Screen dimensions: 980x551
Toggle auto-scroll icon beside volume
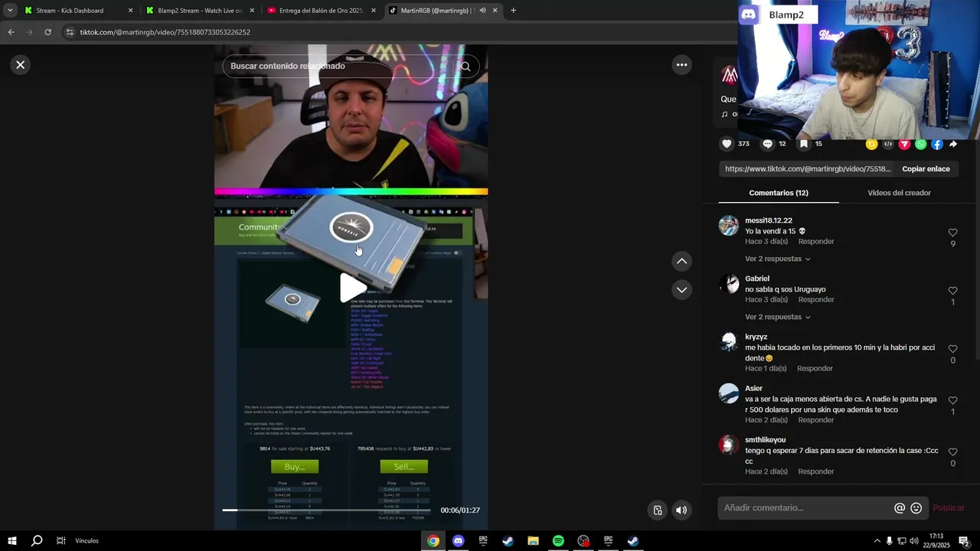tap(657, 510)
